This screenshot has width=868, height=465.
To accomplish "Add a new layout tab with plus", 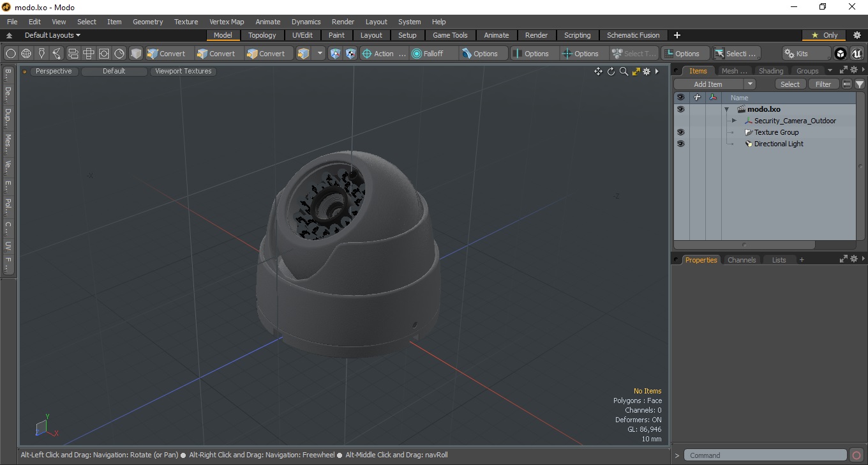I will pyautogui.click(x=677, y=35).
